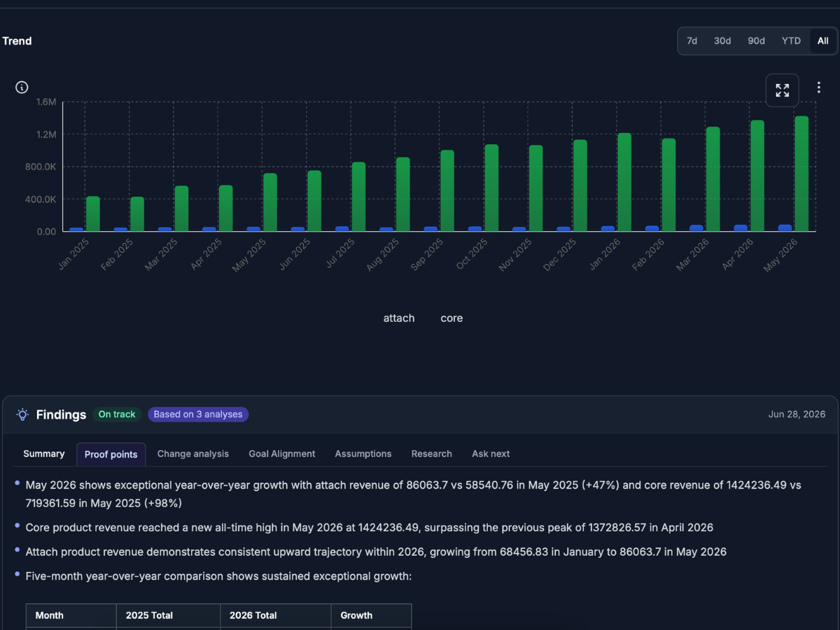Screen dimensions: 840x630
Task: Click the bullet about core all-time high
Action: (x=369, y=527)
